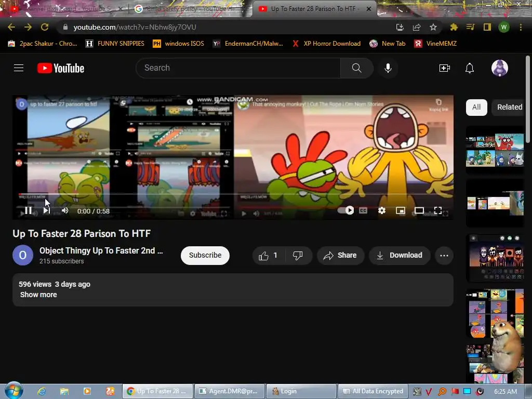Image resolution: width=532 pixels, height=399 pixels.
Task: Select the All filter chip
Action: (x=476, y=107)
